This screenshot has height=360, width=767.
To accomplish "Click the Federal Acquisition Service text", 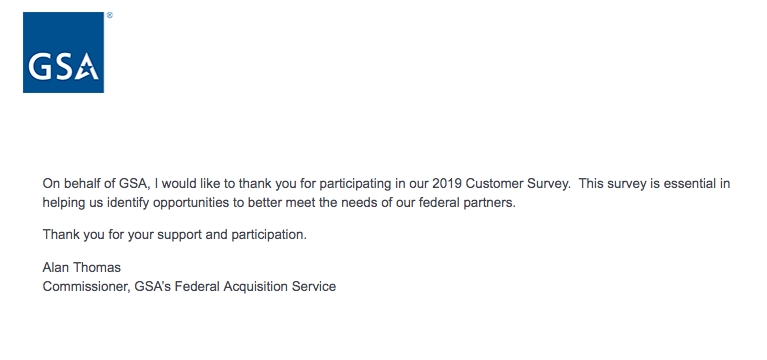I will pyautogui.click(x=255, y=287).
